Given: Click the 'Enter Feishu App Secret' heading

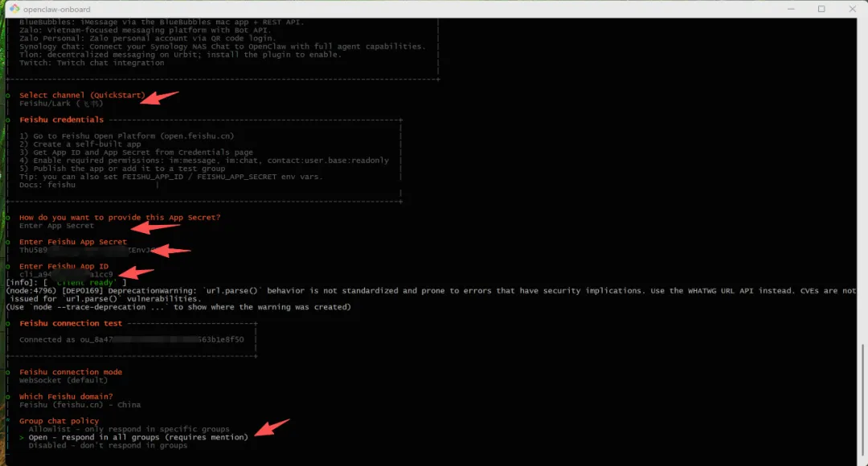Looking at the screenshot, I should click(73, 242).
